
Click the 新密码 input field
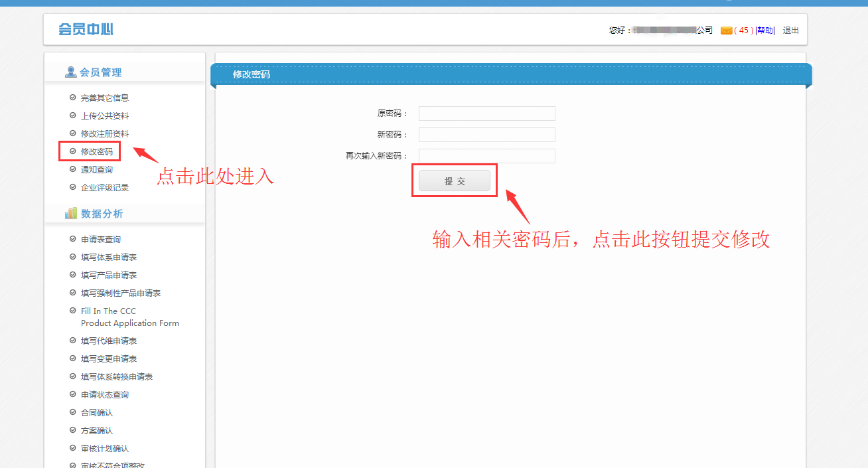[486, 135]
